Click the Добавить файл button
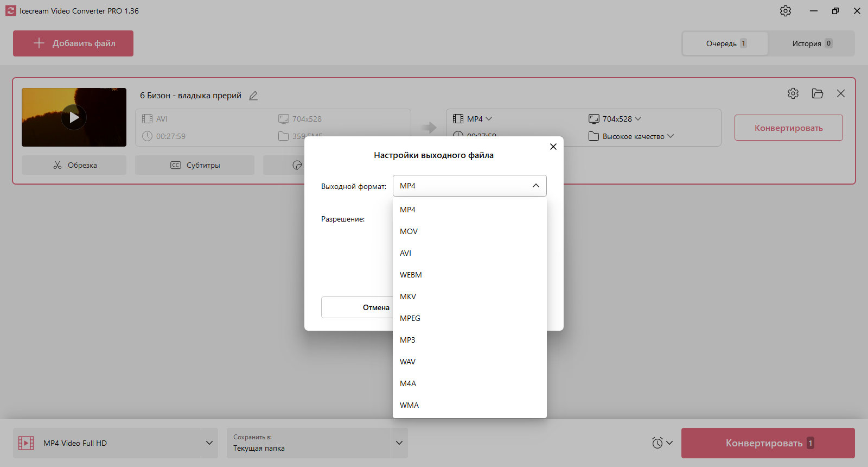868x467 pixels. [73, 43]
